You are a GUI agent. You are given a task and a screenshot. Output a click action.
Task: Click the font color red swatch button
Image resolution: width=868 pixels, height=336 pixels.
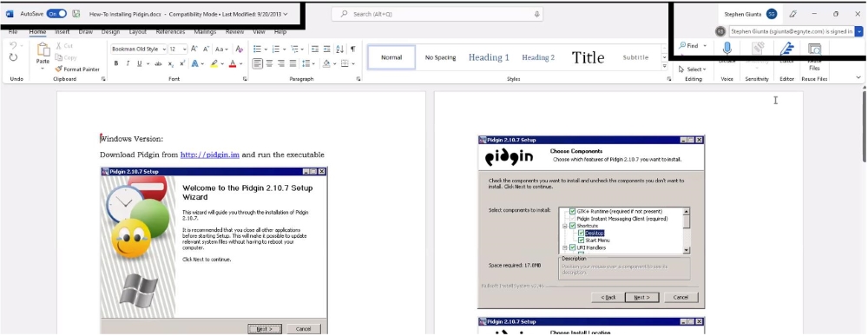coord(233,63)
